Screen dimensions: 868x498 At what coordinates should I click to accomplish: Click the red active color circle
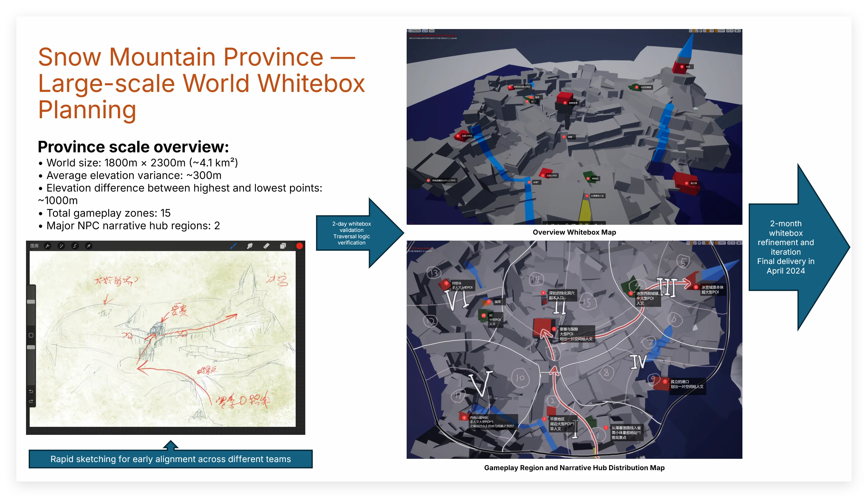(x=299, y=246)
